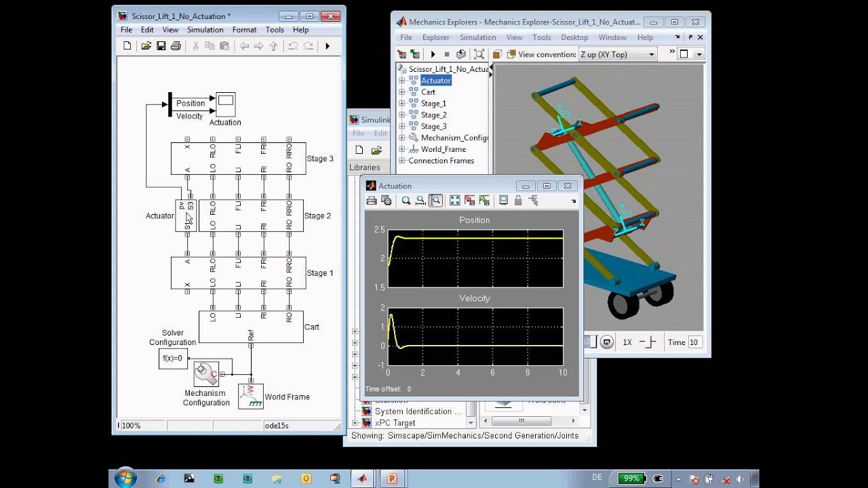Screen dimensions: 868x488
Task: Select scope Zoom X-axis tool
Action: pos(420,201)
